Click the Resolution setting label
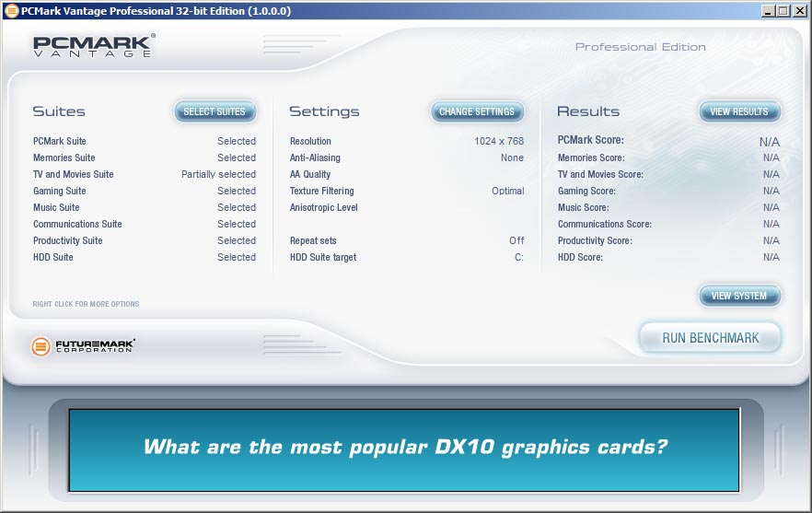Viewport: 812px width, 513px height. [310, 141]
